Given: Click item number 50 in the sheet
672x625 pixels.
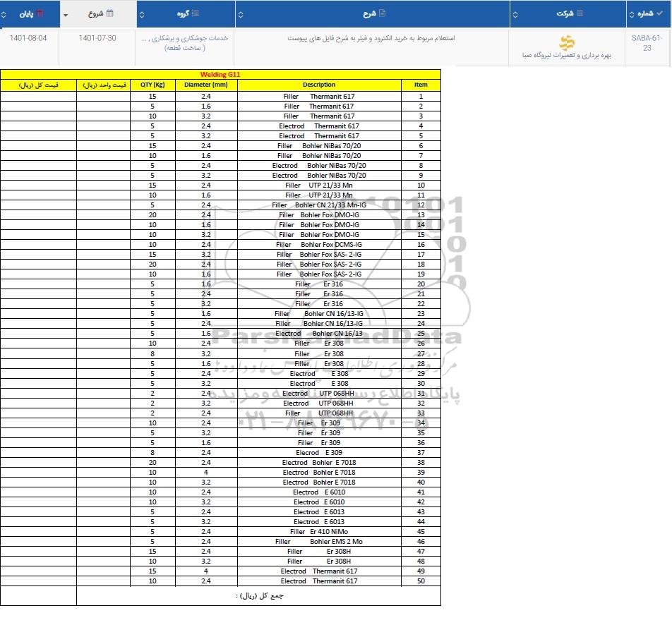Looking at the screenshot, I should pyautogui.click(x=421, y=581).
